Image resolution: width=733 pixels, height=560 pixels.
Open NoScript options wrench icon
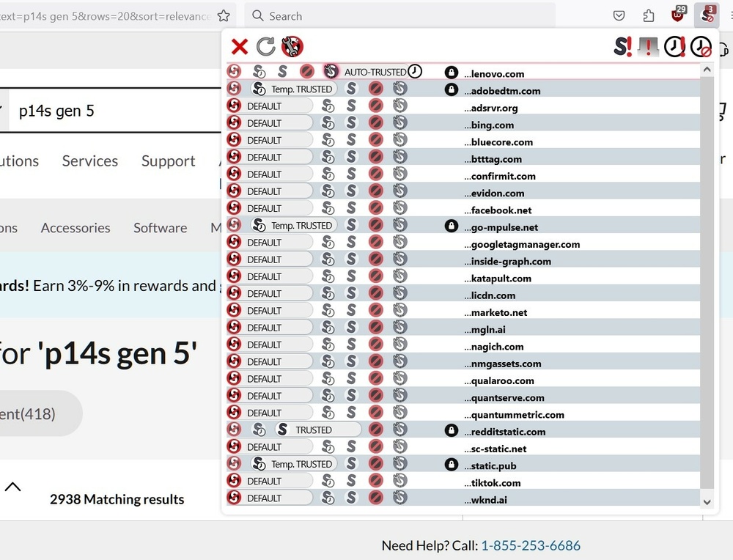pyautogui.click(x=292, y=47)
